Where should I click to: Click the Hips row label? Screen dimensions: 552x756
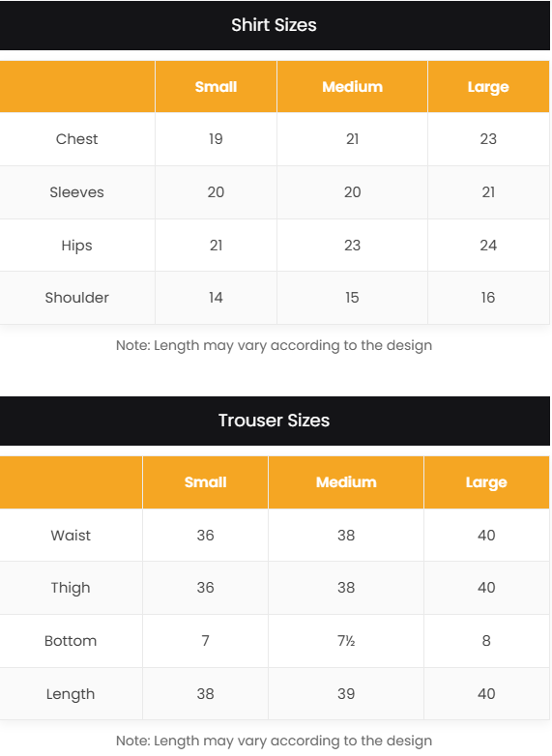click(76, 246)
